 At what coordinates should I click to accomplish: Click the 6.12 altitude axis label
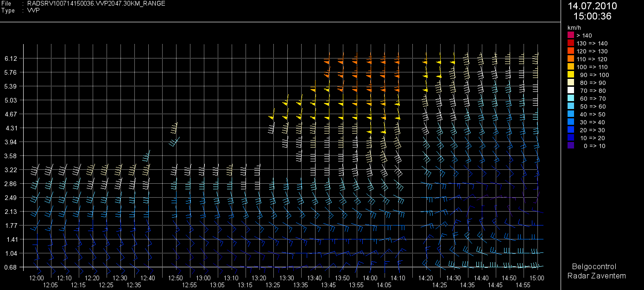point(10,58)
